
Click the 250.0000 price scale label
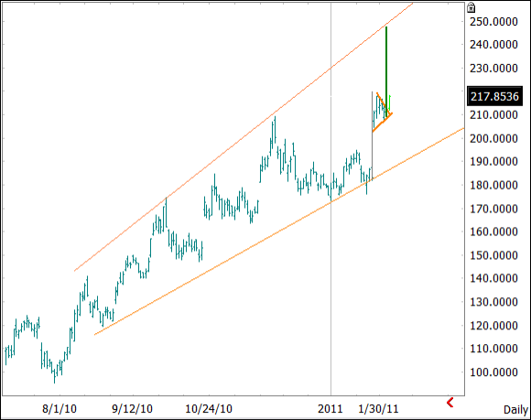click(x=493, y=22)
